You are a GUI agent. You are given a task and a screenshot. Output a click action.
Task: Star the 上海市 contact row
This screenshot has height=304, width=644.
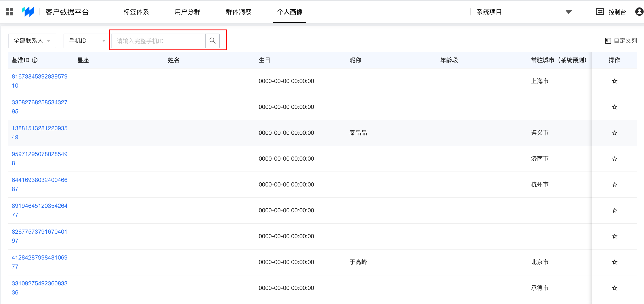click(x=615, y=81)
